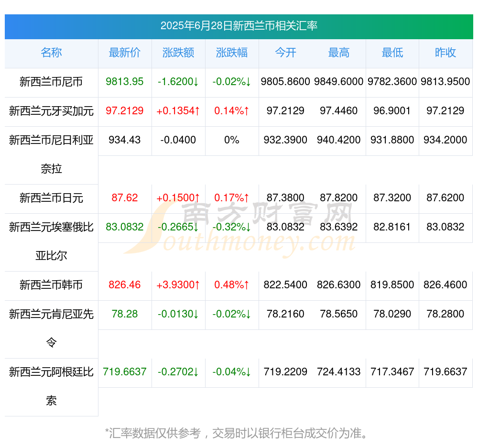
Task: Click the green latest price 83.0832
Action: (125, 227)
